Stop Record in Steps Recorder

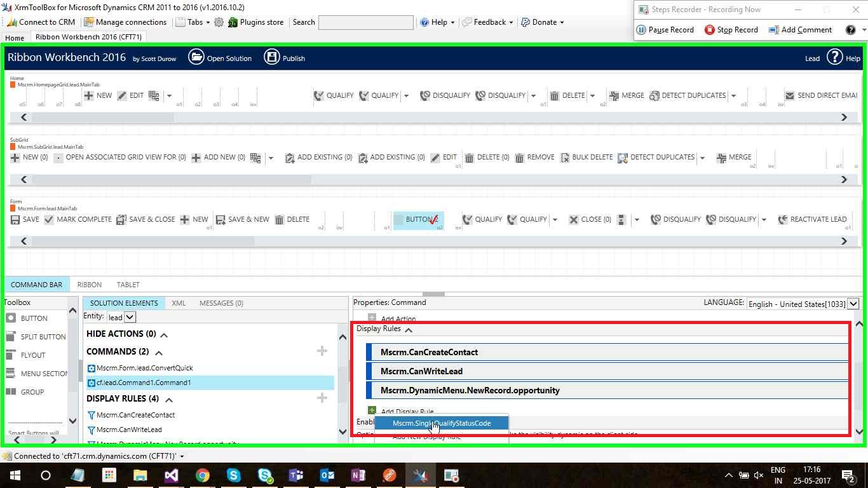coord(731,30)
